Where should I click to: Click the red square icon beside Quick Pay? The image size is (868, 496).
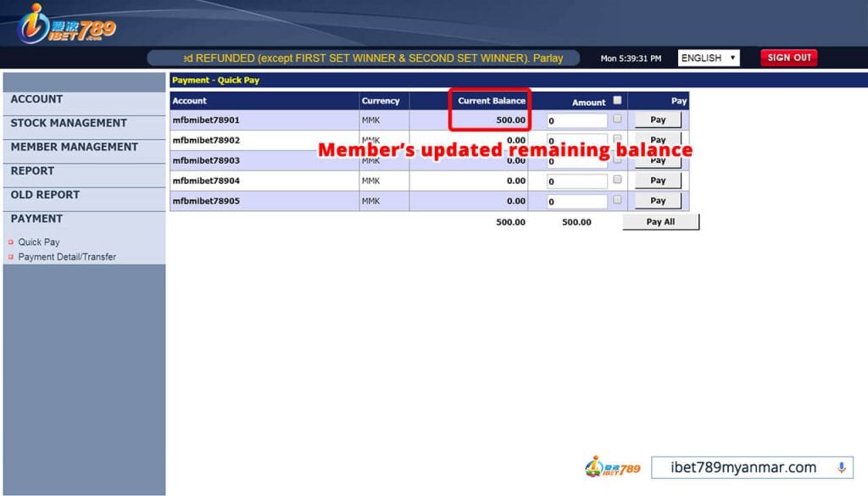tap(12, 242)
